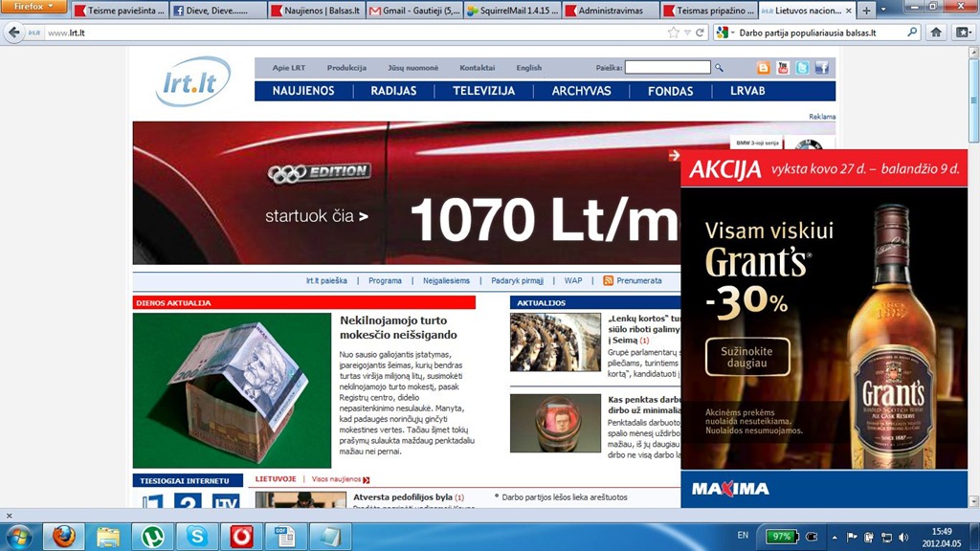Bookmark this page with the star icon

pyautogui.click(x=673, y=33)
